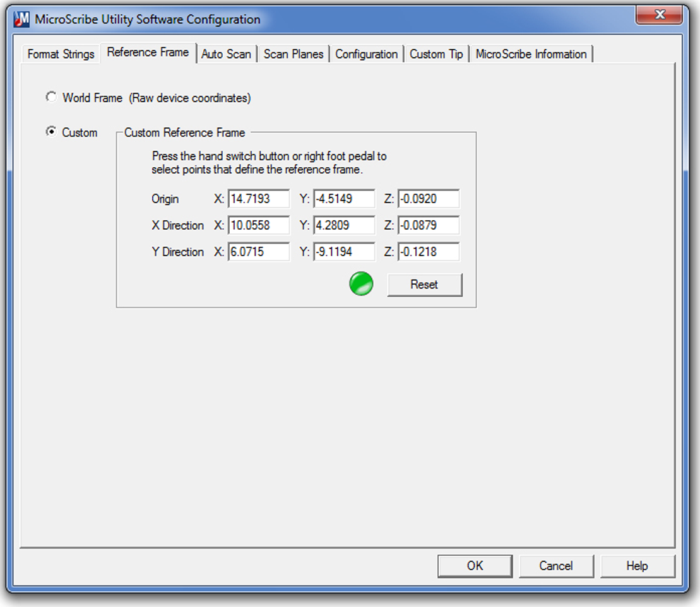Click the green status indicator light
Image resolution: width=700 pixels, height=607 pixels.
[361, 284]
